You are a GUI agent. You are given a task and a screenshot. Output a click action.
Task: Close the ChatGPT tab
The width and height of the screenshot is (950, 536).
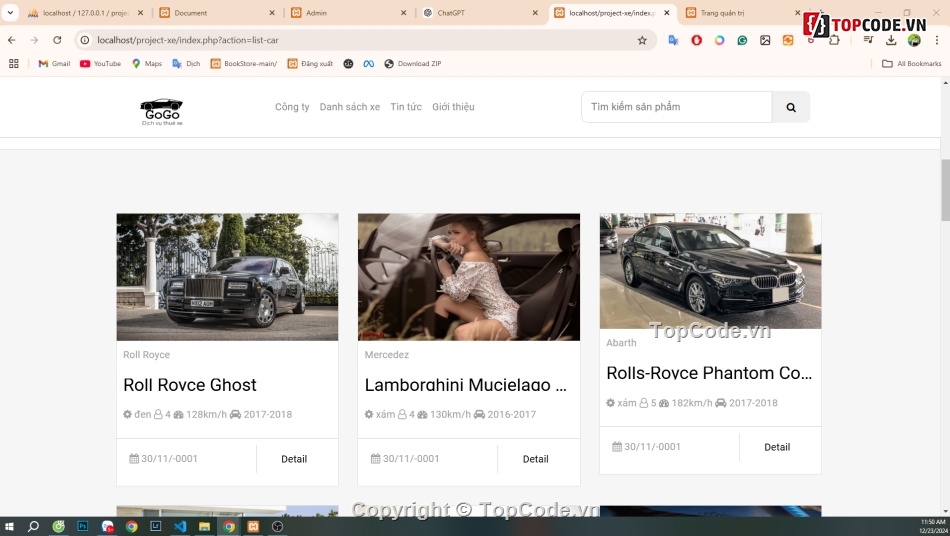(535, 13)
